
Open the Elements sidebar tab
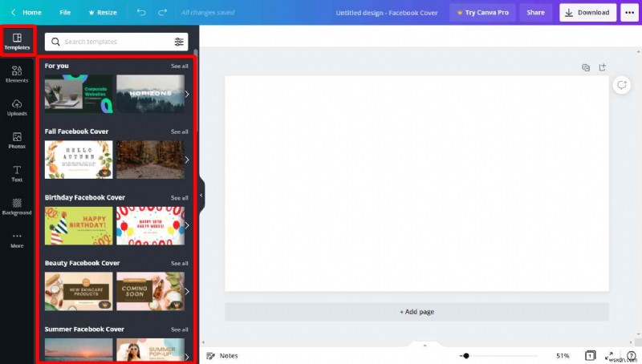17,74
